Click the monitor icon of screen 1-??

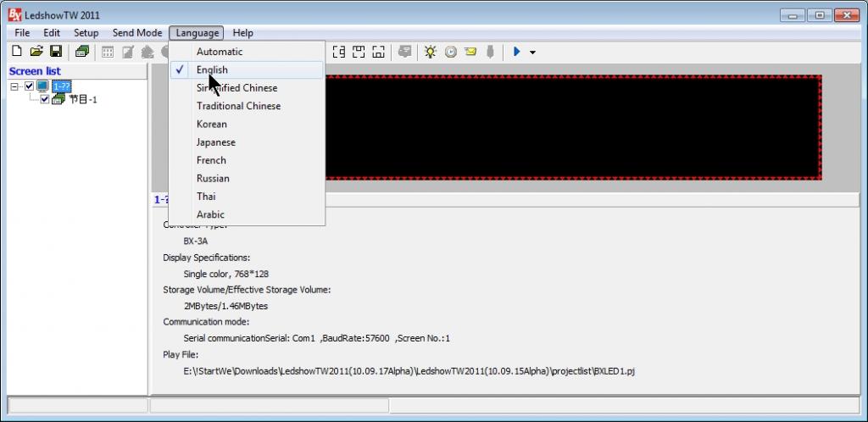42,86
